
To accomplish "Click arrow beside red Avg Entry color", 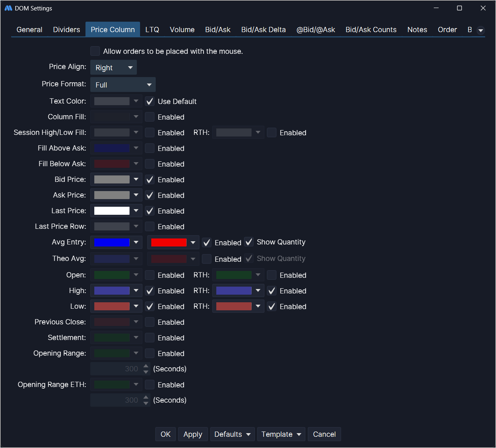I will click(193, 242).
